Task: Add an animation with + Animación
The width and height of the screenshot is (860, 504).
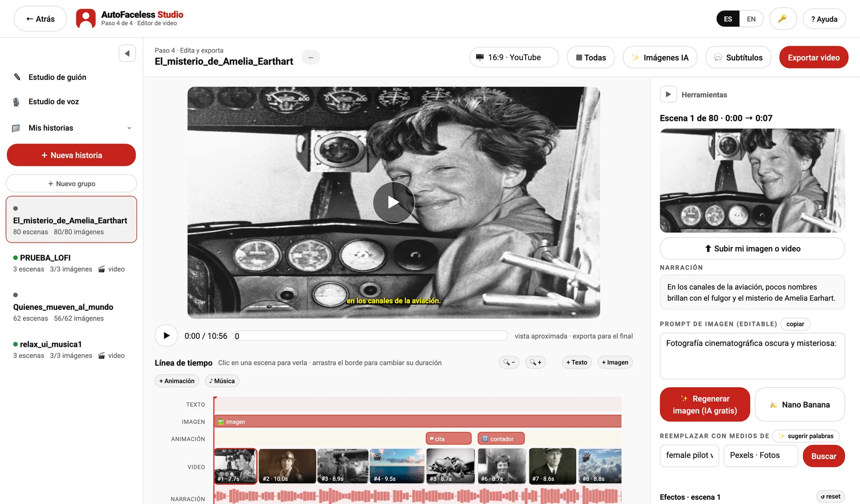Action: click(177, 381)
